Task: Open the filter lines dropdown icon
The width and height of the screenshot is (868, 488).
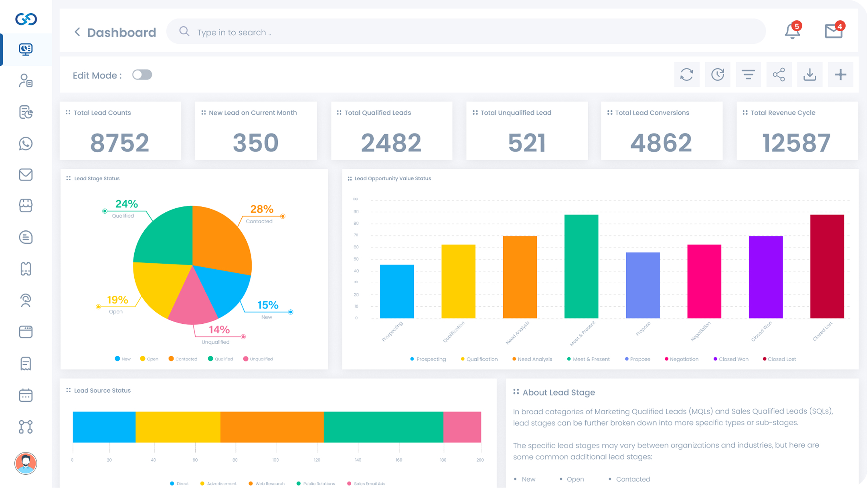Action: pyautogui.click(x=748, y=75)
